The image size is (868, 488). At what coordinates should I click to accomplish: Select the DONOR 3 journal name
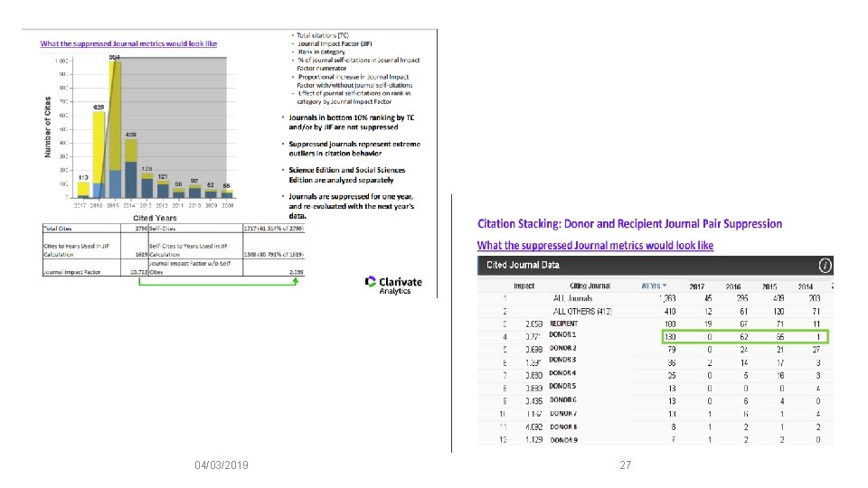pyautogui.click(x=562, y=360)
